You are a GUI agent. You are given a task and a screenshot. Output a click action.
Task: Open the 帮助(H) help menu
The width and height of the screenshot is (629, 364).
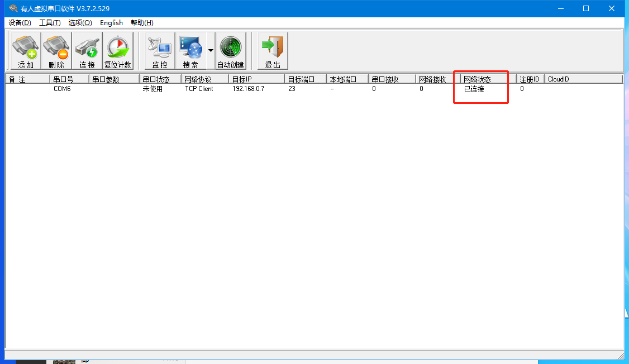tap(142, 23)
